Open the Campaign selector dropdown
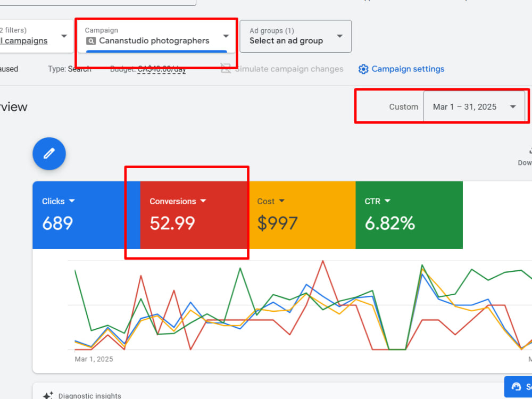Screen dimensions: 532x399 point(157,36)
